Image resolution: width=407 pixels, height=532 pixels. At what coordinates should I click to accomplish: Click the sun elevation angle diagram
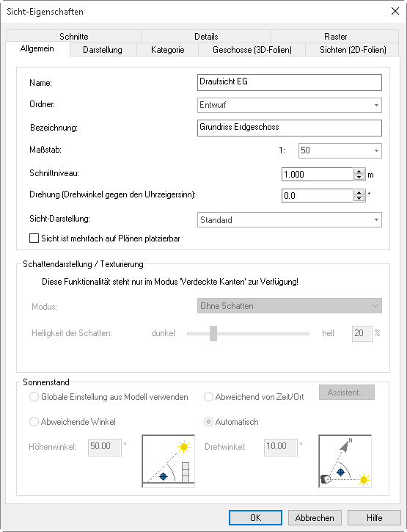(168, 461)
